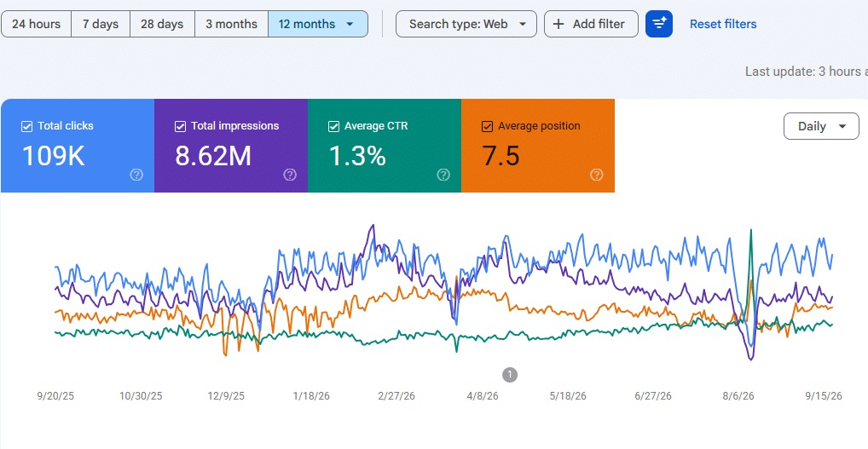Open help icon on Total impressions card
Viewport: 868px width, 449px height.
click(x=290, y=175)
